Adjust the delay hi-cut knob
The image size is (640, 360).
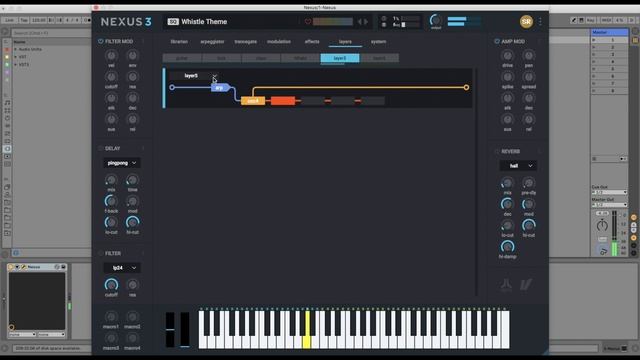(x=132, y=222)
